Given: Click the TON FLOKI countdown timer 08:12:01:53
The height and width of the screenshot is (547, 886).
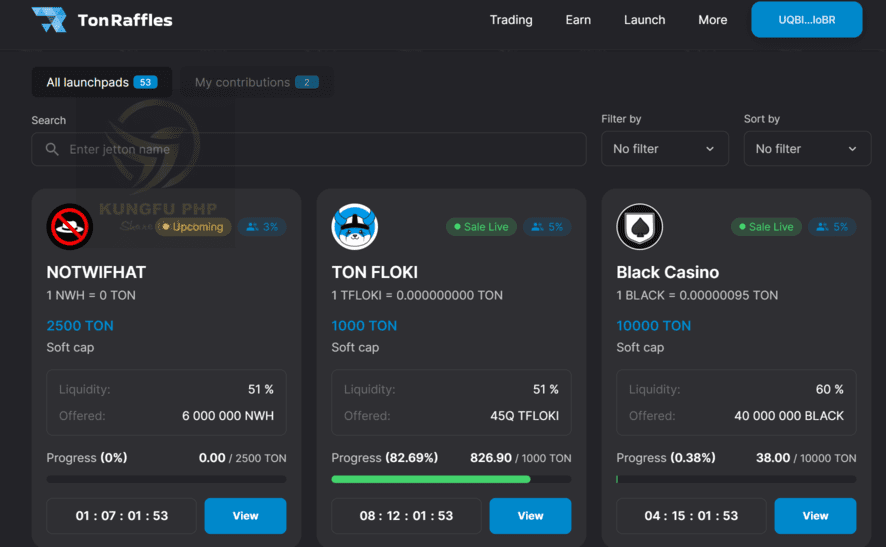Looking at the screenshot, I should pyautogui.click(x=406, y=515).
